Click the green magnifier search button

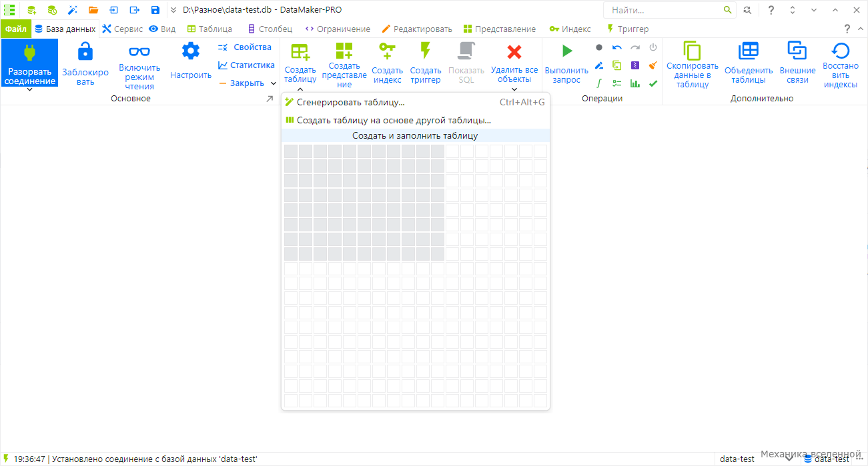tap(728, 10)
